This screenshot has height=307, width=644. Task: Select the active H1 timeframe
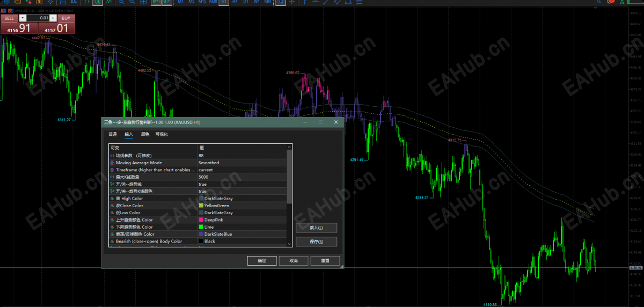[224, 2]
